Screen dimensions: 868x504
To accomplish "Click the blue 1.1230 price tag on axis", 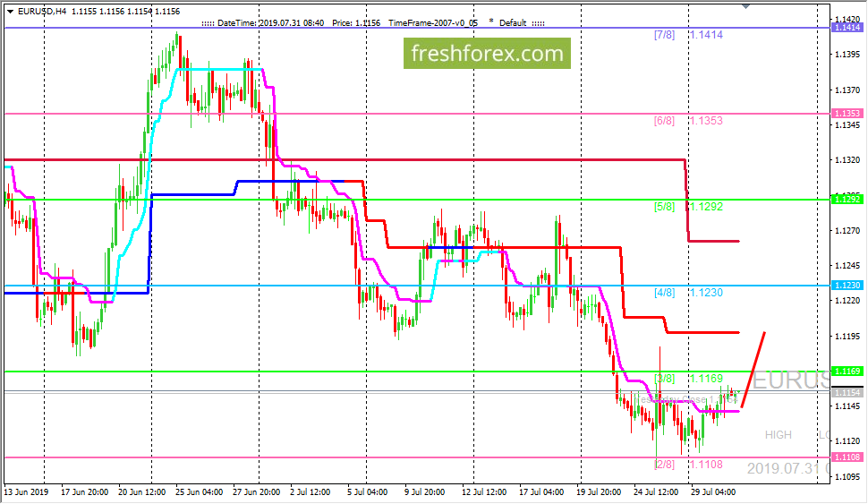I will pos(847,286).
